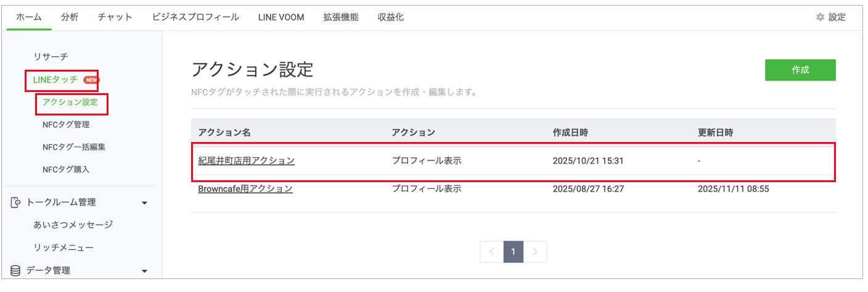This screenshot has height=292, width=868.
Task: Open the チャット tab
Action: click(115, 17)
